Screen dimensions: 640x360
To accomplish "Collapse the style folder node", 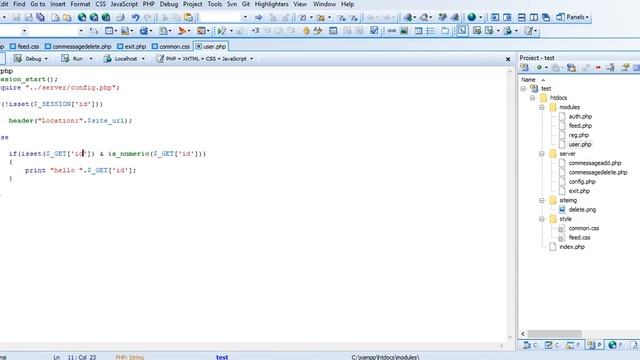I will pos(542,219).
